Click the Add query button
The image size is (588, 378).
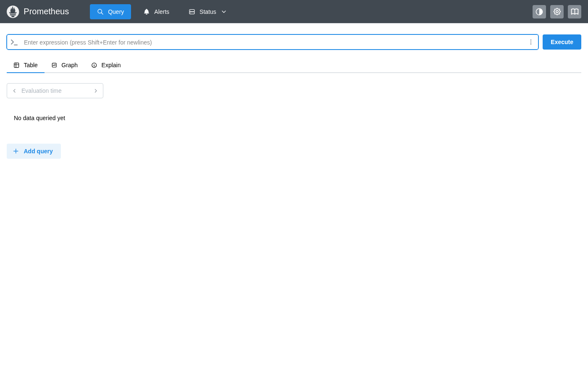(x=34, y=151)
